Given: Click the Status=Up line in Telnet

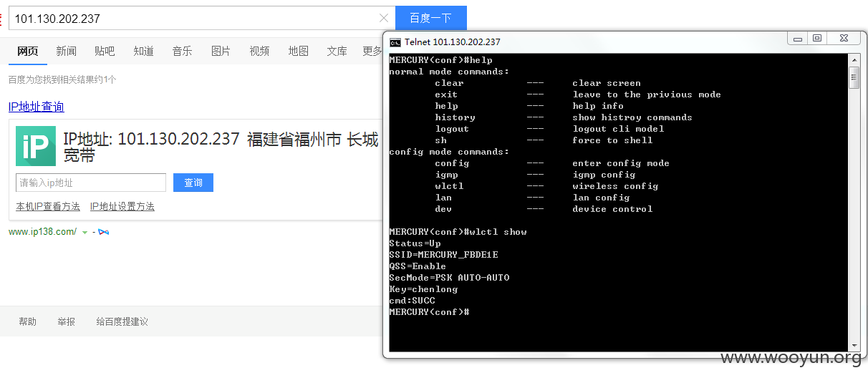Looking at the screenshot, I should (415, 243).
